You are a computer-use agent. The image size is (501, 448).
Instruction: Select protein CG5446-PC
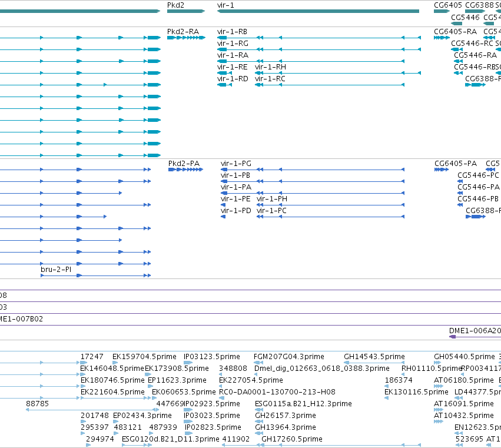[x=478, y=175]
